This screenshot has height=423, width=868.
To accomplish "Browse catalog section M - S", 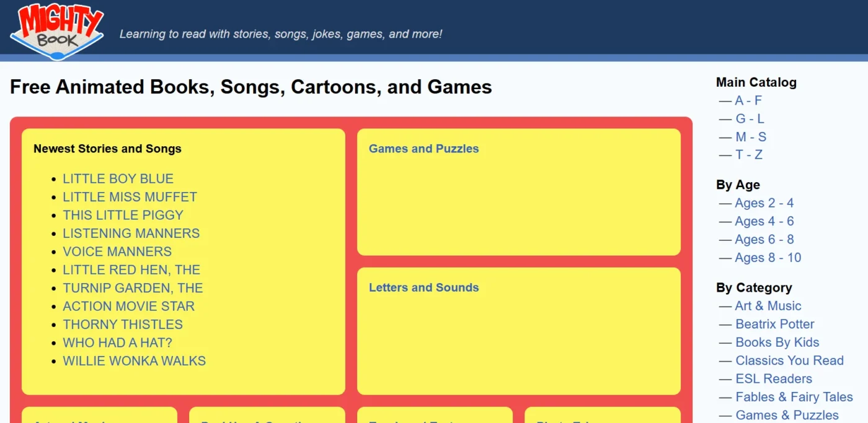I will pyautogui.click(x=750, y=137).
